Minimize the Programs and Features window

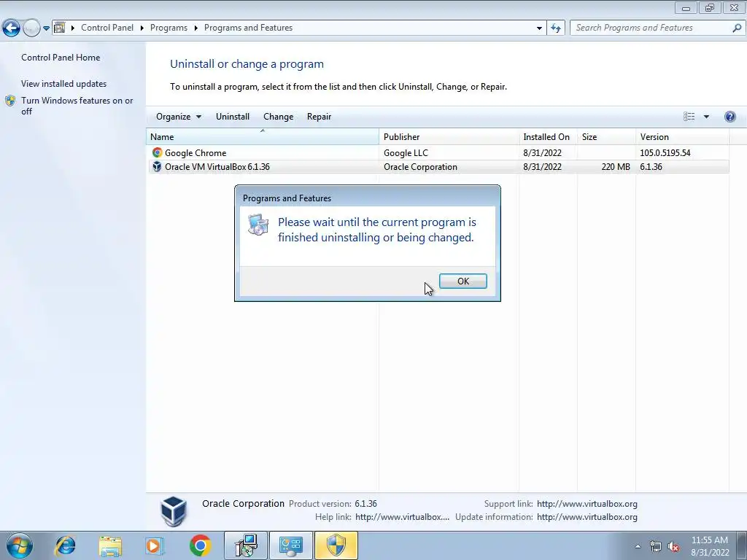coord(686,7)
